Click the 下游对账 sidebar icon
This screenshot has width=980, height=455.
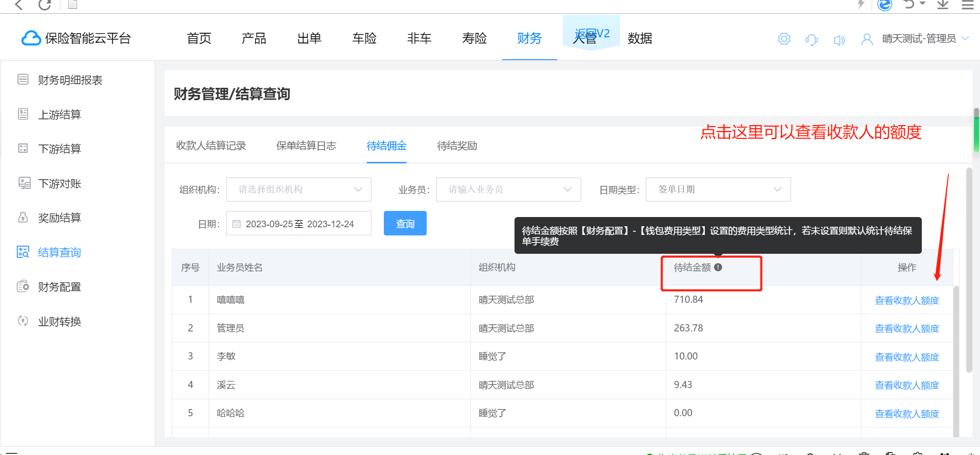coord(24,183)
